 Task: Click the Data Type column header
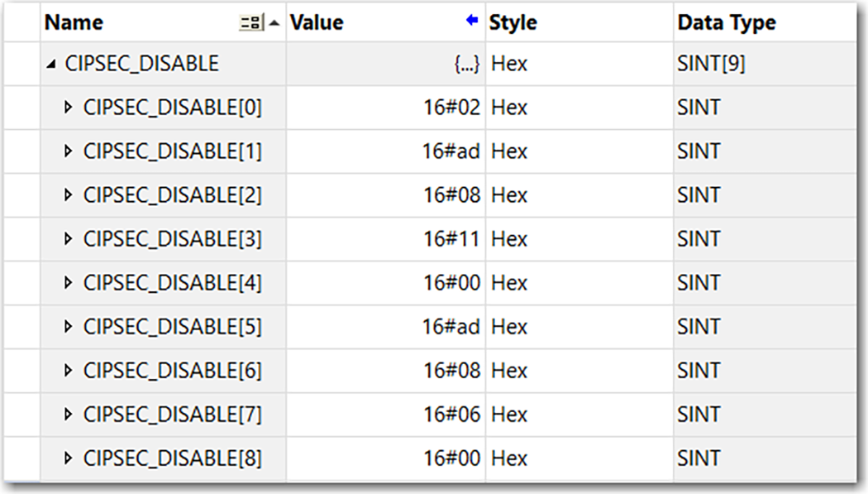coord(727,23)
